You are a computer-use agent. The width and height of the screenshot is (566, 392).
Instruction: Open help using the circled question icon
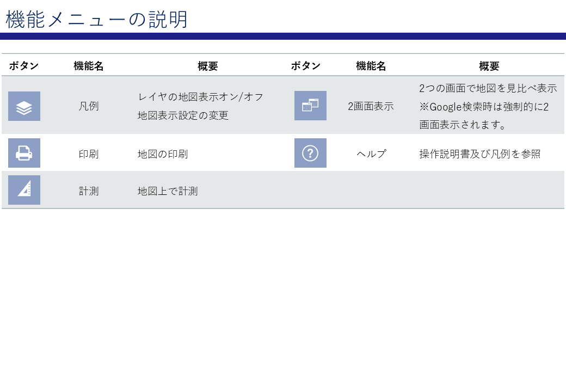click(310, 153)
